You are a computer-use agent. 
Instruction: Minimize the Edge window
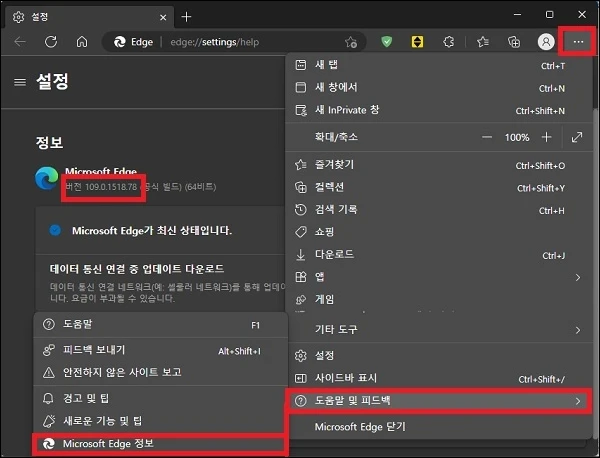click(x=517, y=15)
